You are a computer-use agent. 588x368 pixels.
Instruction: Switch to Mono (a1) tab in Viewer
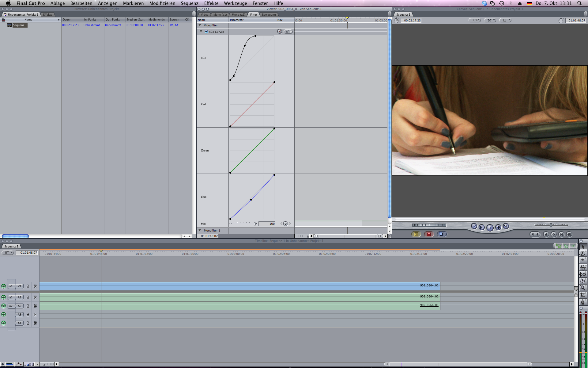(220, 14)
